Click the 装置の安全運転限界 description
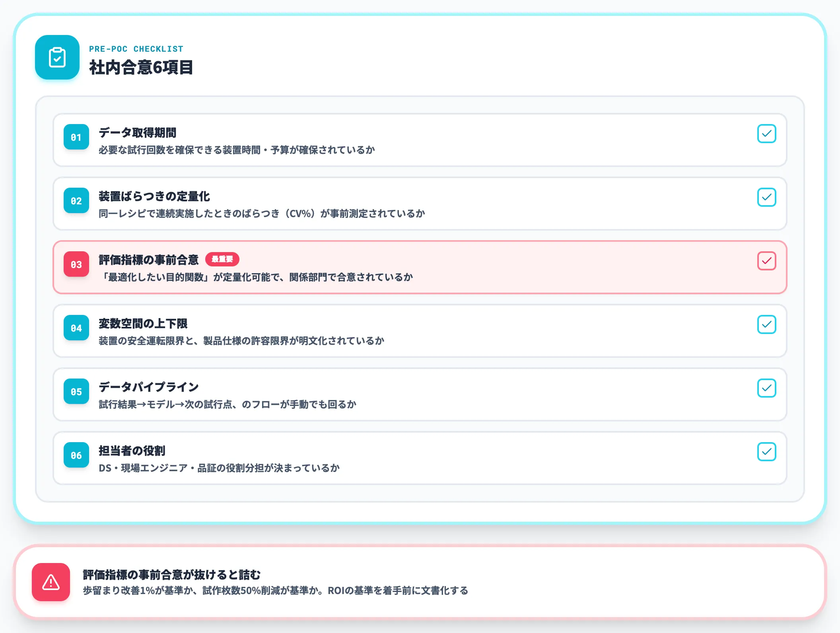 coord(241,341)
